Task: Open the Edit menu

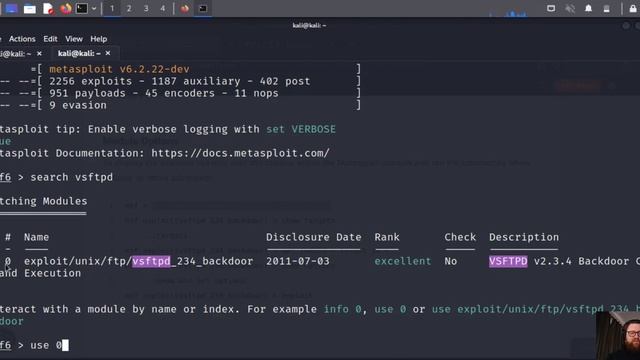Action: (50, 39)
